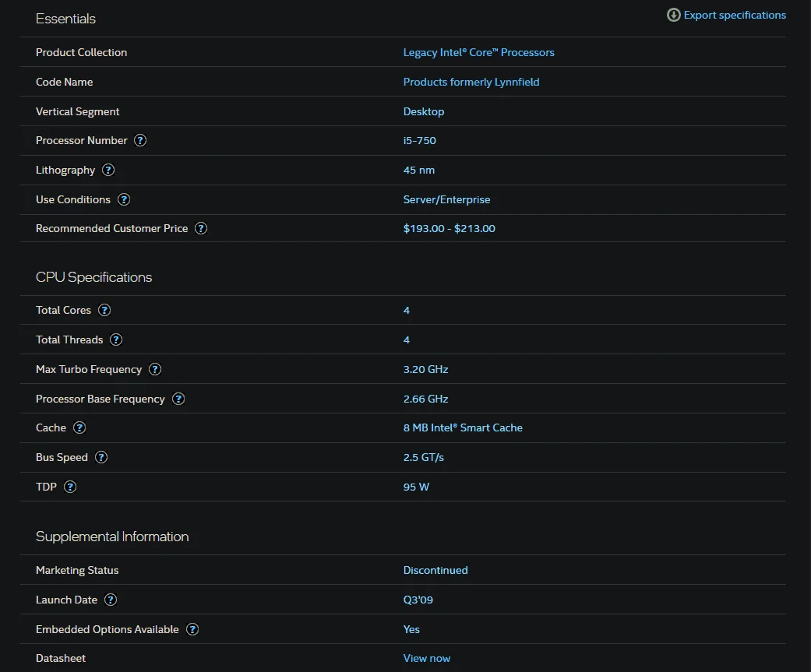
Task: Open help icon next to Lithography
Action: pos(108,170)
